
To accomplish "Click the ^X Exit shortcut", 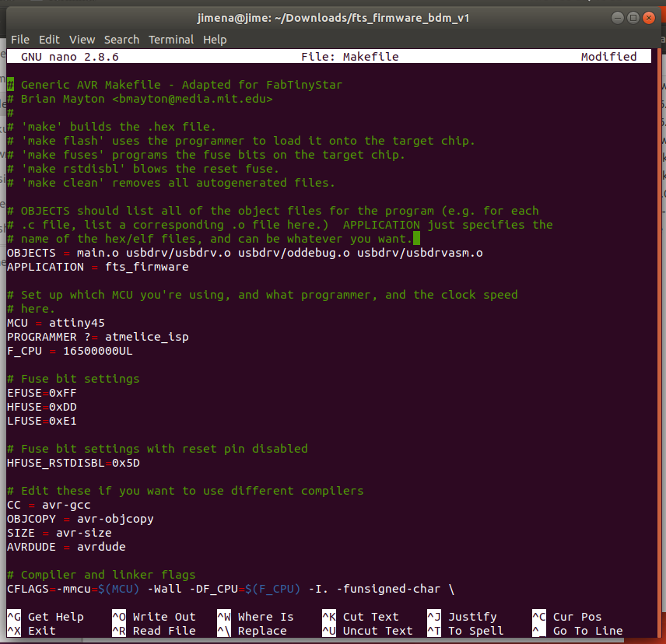I will point(31,631).
